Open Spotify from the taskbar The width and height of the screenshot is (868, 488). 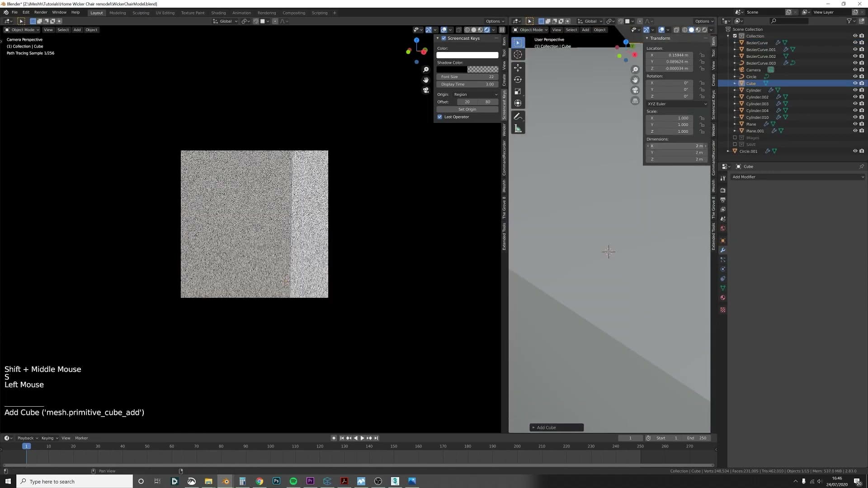coord(293,481)
